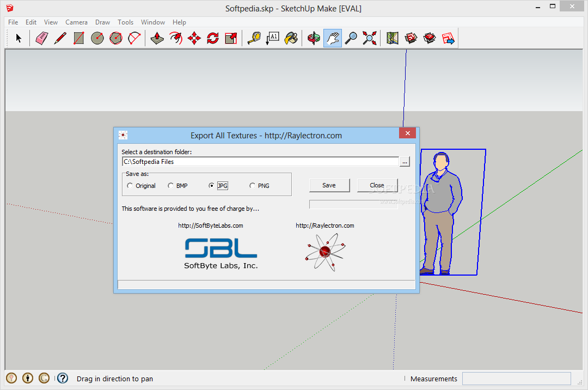Open the Instructor help icon
The width and height of the screenshot is (588, 390).
click(x=63, y=378)
